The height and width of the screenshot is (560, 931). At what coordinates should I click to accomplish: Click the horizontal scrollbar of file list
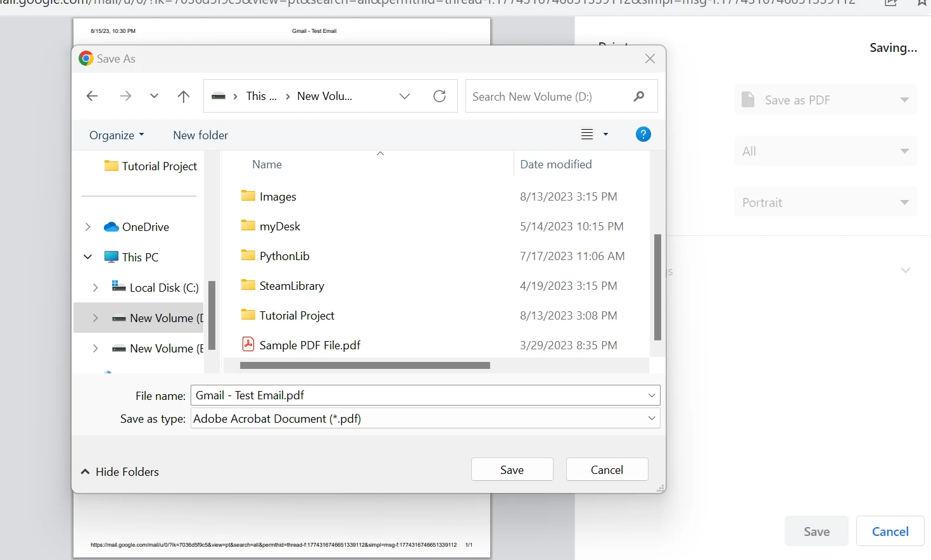point(365,365)
